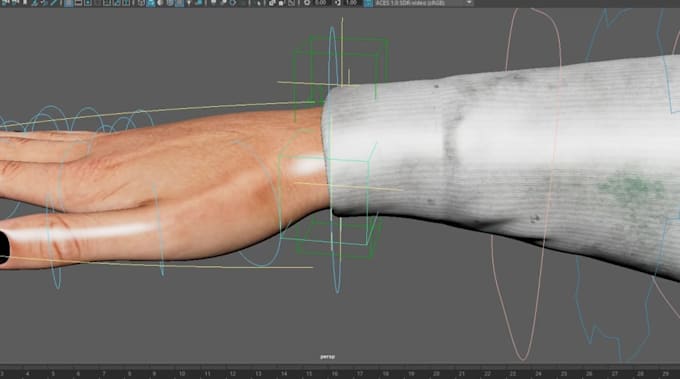Open the ACES 1.0 SDR-video view transform dropdown

(x=424, y=3)
